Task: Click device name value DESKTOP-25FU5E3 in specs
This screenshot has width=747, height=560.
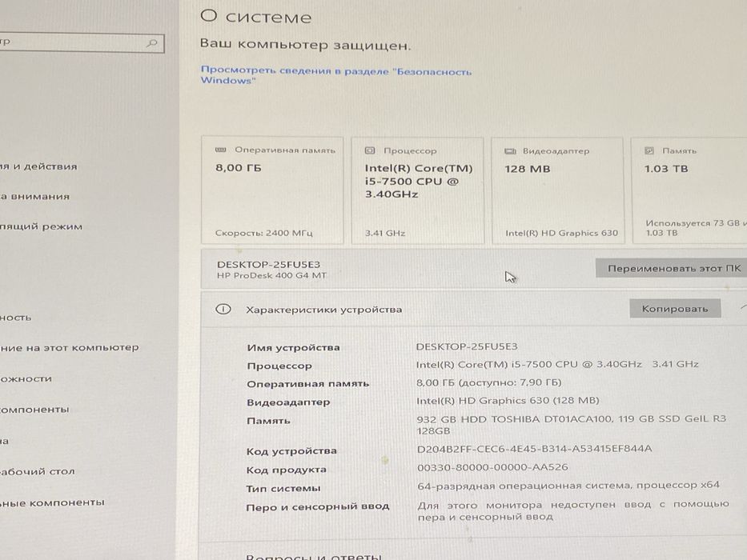Action: pos(467,346)
